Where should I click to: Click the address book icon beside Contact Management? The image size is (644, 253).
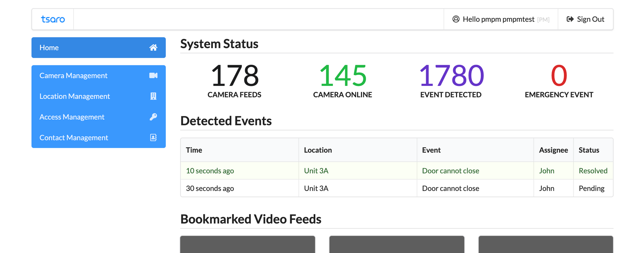tap(153, 138)
